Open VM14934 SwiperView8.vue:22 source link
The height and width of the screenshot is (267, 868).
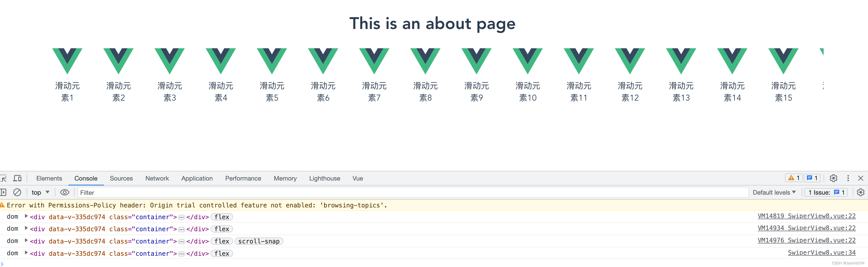tap(807, 228)
